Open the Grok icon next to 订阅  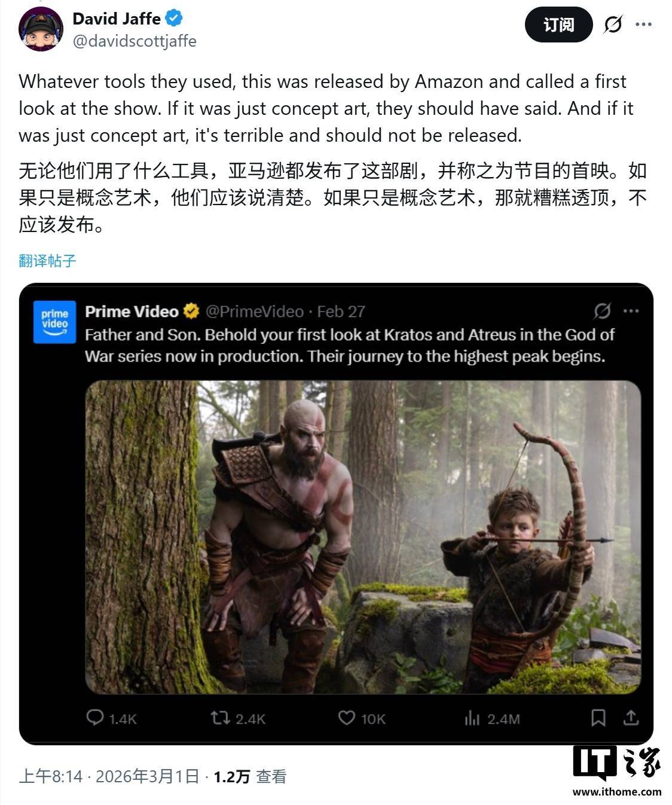click(613, 25)
